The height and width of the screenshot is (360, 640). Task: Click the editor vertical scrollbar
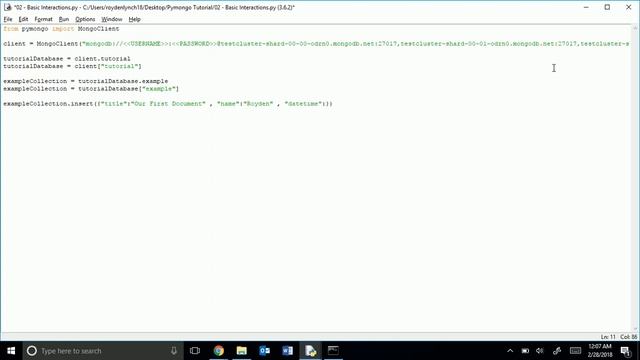[635, 179]
